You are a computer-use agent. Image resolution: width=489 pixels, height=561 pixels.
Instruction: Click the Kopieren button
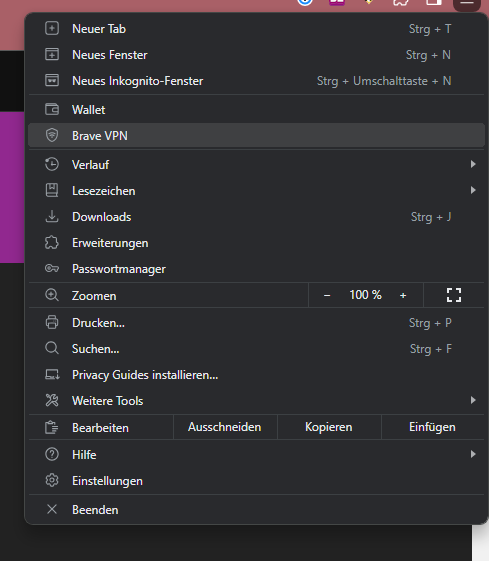click(x=329, y=427)
